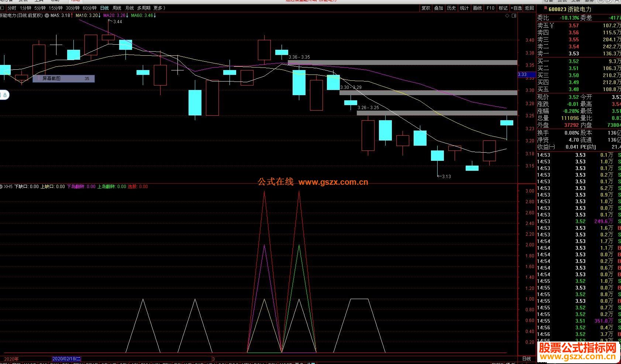Click the 3.30 - 3.29 gap zone bar

click(428, 93)
